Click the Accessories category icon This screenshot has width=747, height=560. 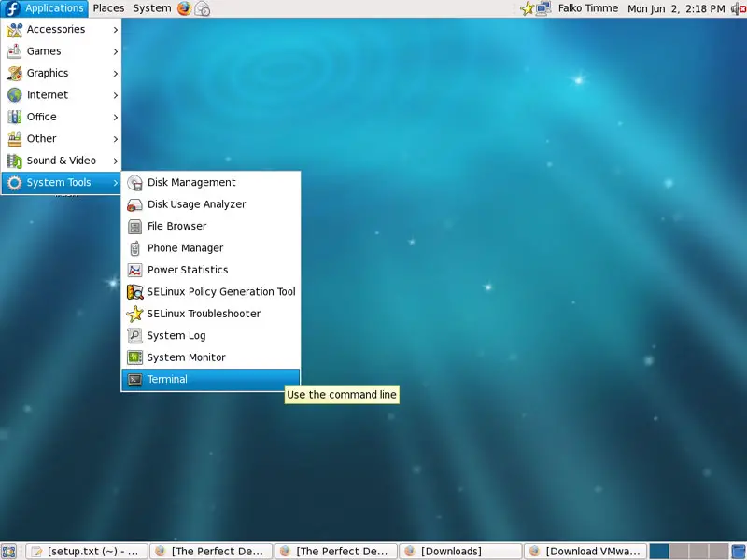14,30
